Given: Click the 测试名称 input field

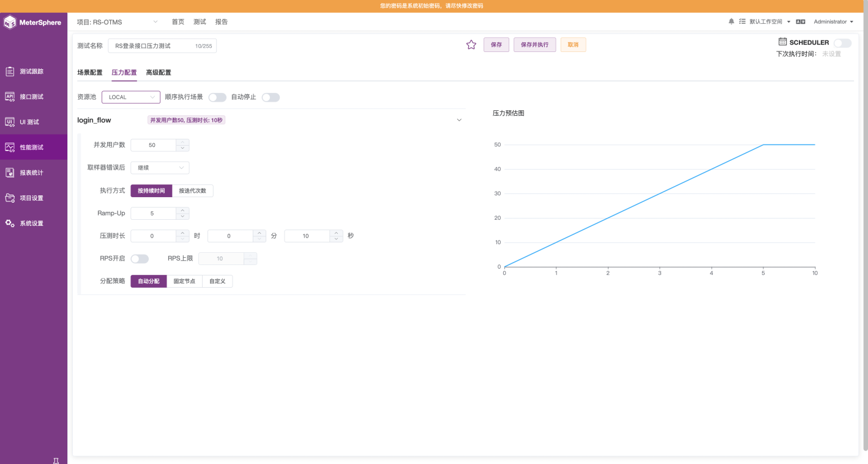Looking at the screenshot, I should click(162, 46).
